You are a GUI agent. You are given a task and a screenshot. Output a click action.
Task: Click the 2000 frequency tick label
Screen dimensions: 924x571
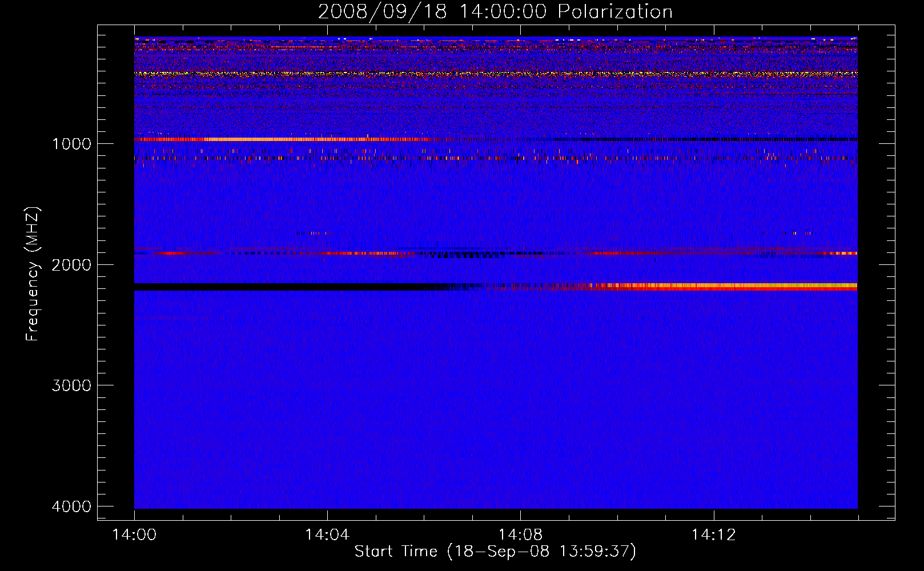click(71, 264)
